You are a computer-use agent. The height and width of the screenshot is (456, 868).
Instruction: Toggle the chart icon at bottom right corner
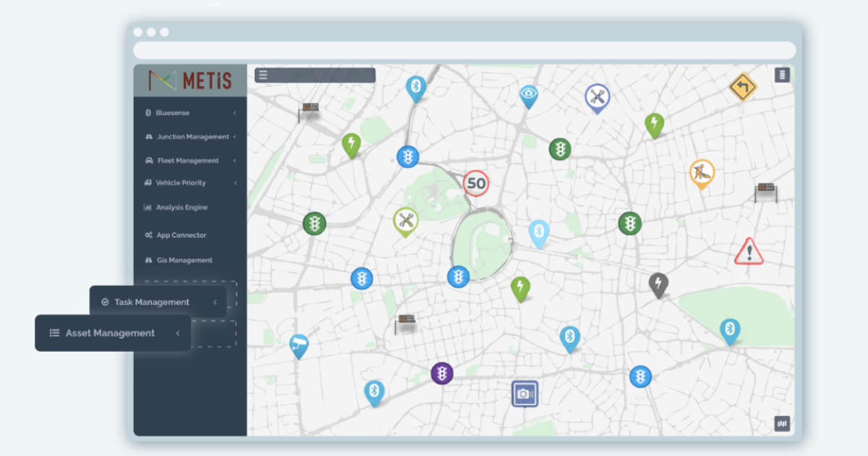tap(780, 423)
